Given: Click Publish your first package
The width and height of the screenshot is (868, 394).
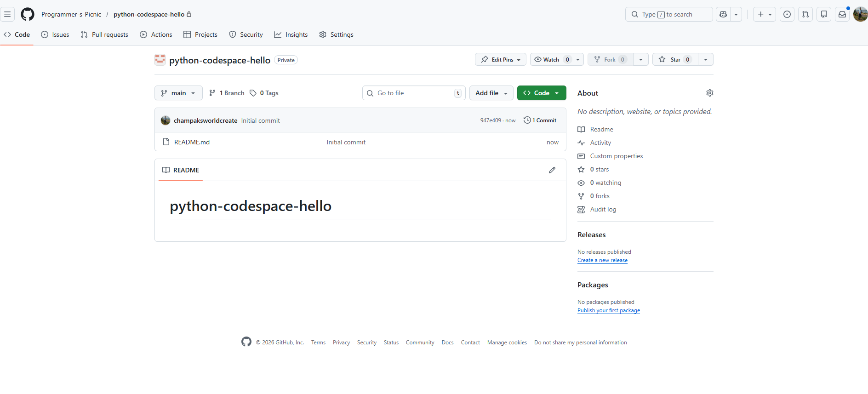Looking at the screenshot, I should coord(609,310).
